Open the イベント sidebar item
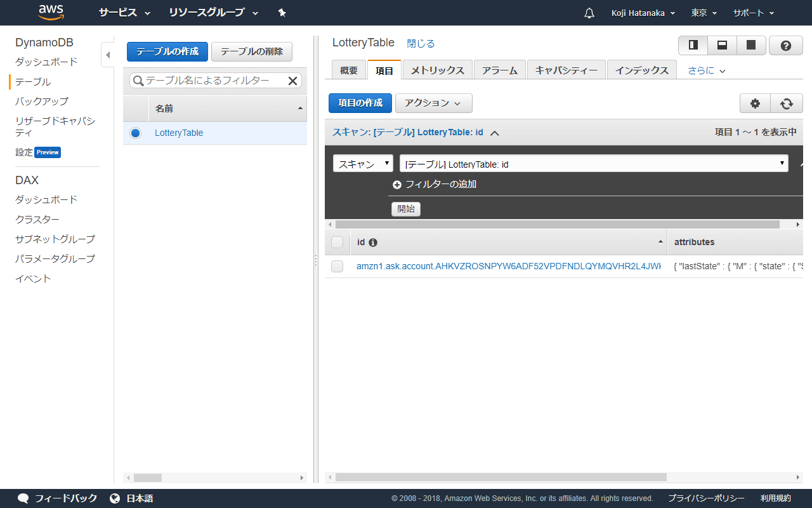The height and width of the screenshot is (508, 812). [33, 279]
